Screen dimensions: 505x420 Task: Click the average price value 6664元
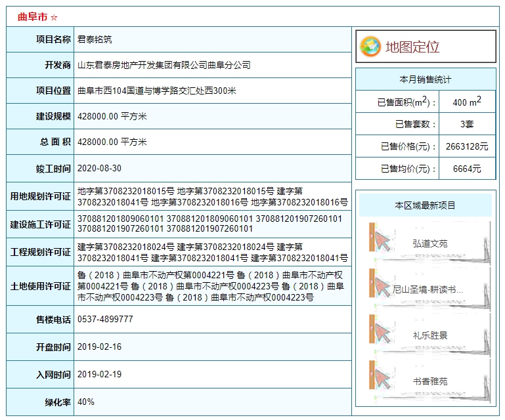467,169
